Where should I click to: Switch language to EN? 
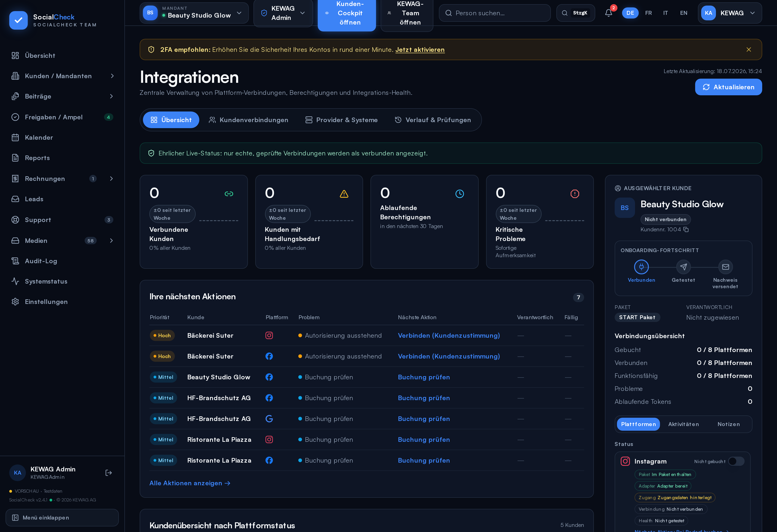click(683, 13)
